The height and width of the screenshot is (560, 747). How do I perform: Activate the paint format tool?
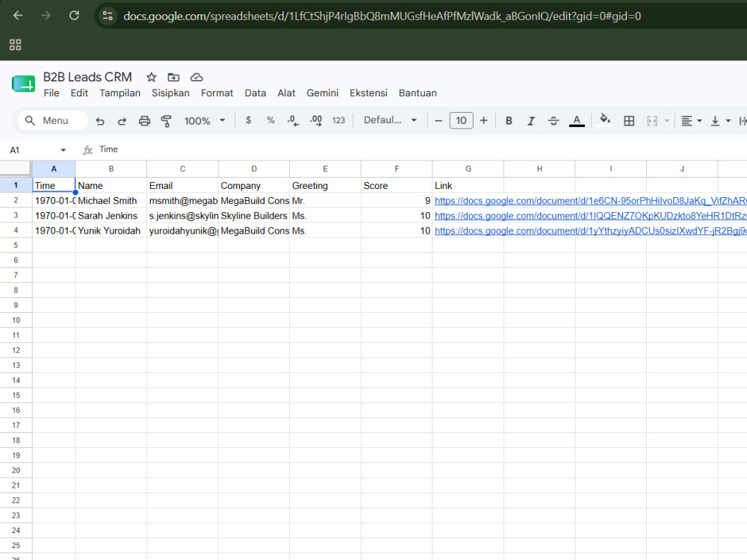pyautogui.click(x=167, y=121)
